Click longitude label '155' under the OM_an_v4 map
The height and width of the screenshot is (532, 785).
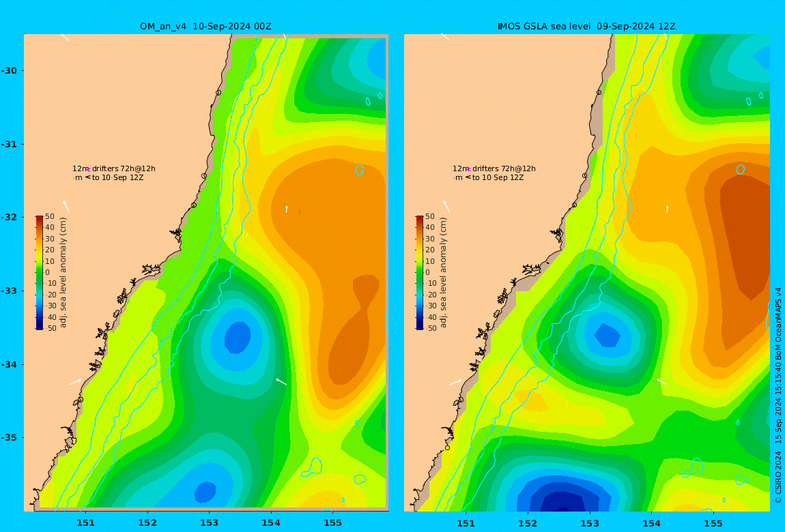click(333, 523)
